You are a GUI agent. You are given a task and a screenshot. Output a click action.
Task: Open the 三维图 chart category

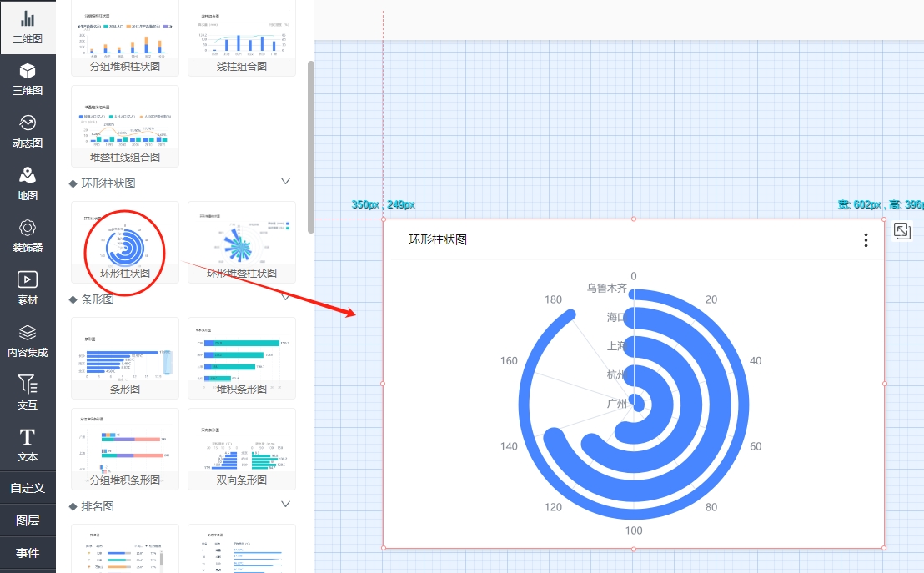point(28,79)
